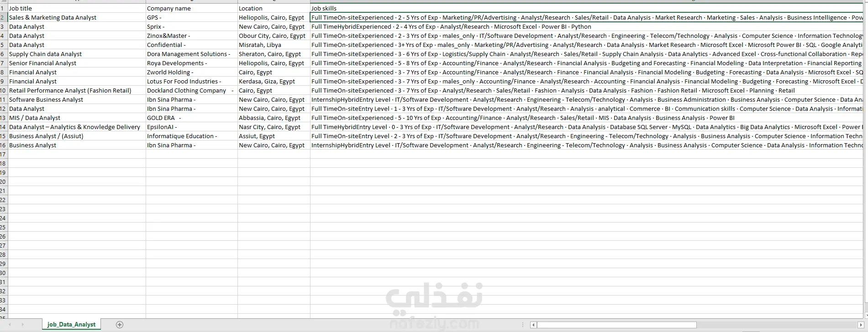Select 'Nasr City, Cairo, Egypt' location cell
Screen dimensions: 868x332
click(274, 127)
